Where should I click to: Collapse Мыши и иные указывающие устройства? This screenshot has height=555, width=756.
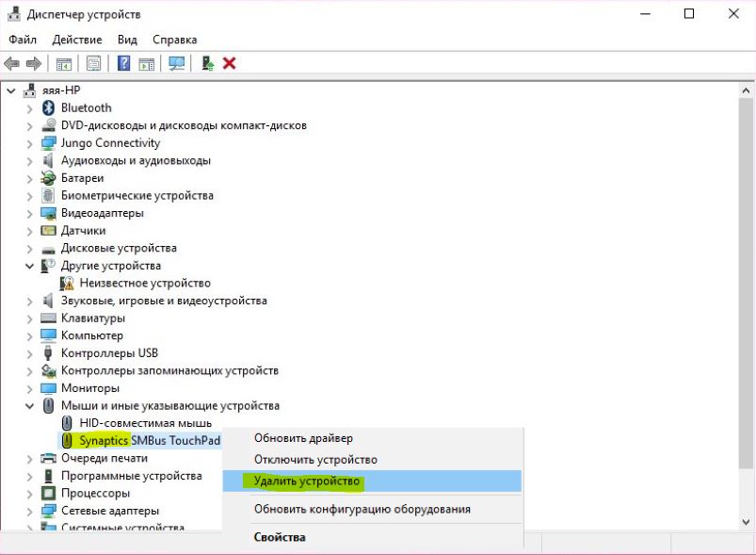[x=29, y=406]
